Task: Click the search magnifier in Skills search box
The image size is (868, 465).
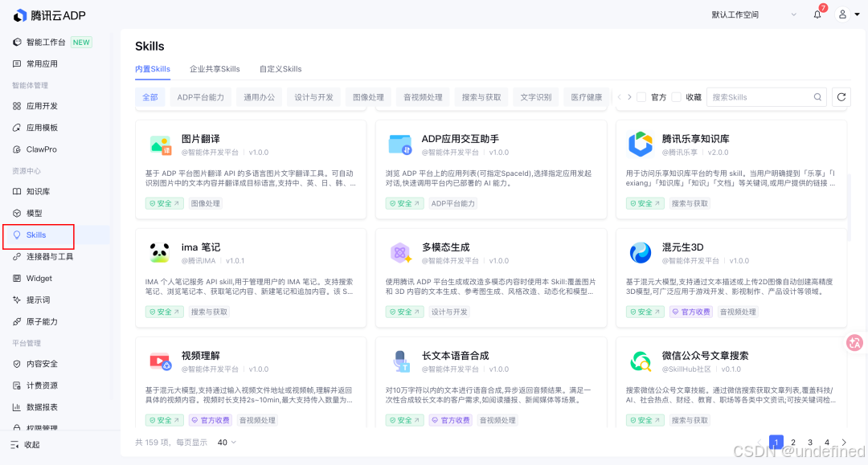Action: [x=817, y=96]
